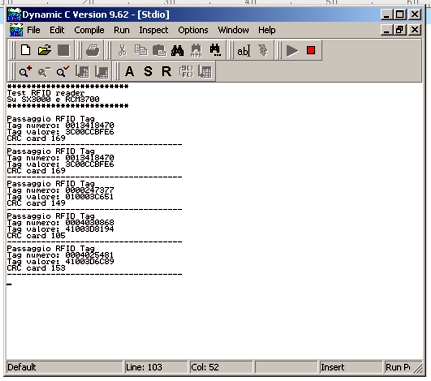Click the drag handle of the file toolbar

(x=13, y=51)
